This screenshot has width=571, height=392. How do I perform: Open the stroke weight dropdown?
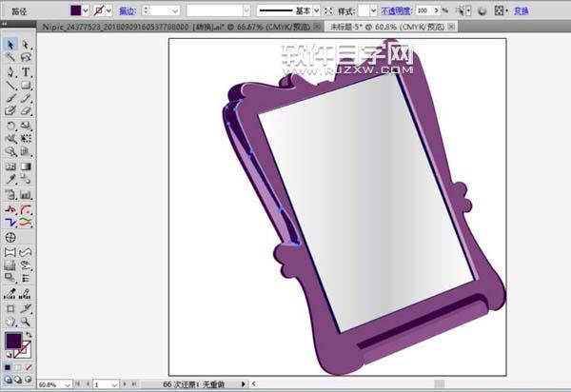coord(175,10)
